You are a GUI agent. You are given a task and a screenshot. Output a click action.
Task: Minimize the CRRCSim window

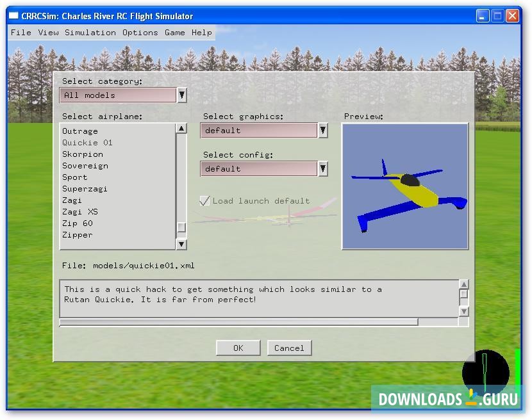tap(483, 16)
